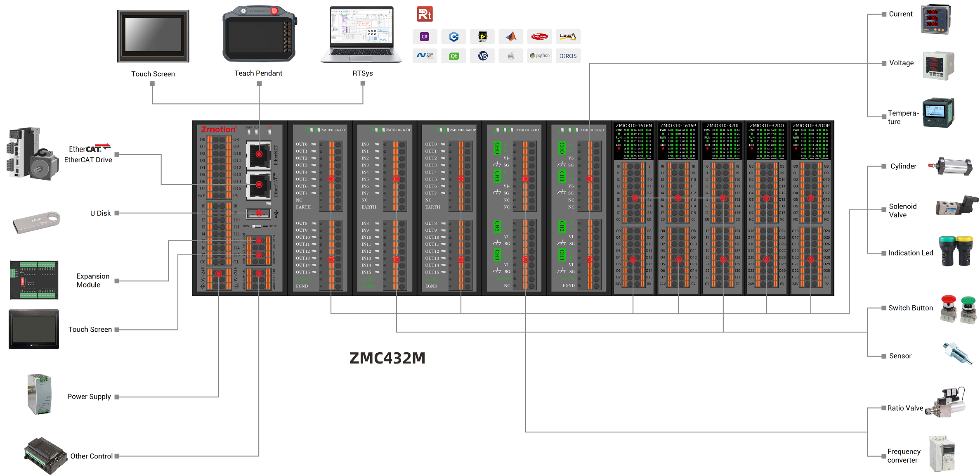Click the Current meter image
Screen dimensions: 980x475
936,19
